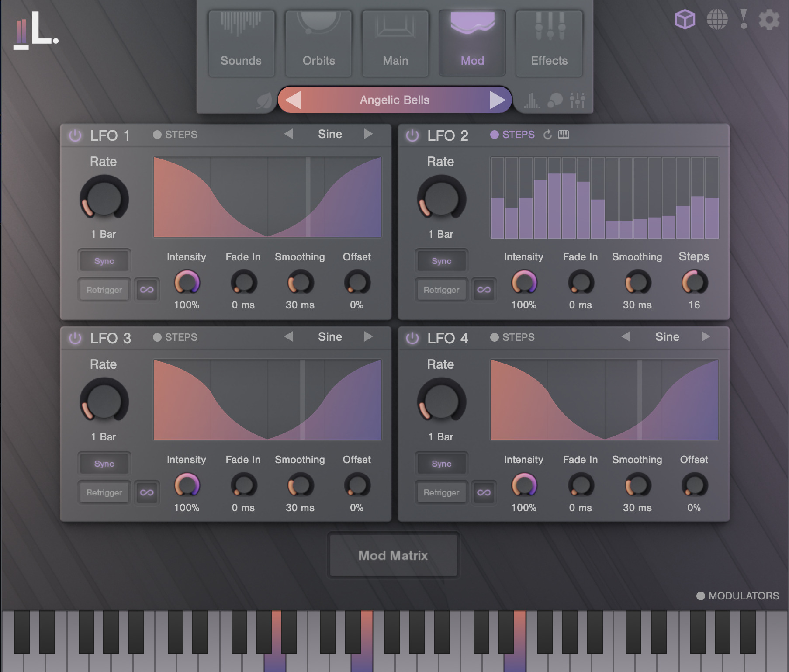789x672 pixels.
Task: Toggle LFO 3 power button
Action: (x=75, y=338)
